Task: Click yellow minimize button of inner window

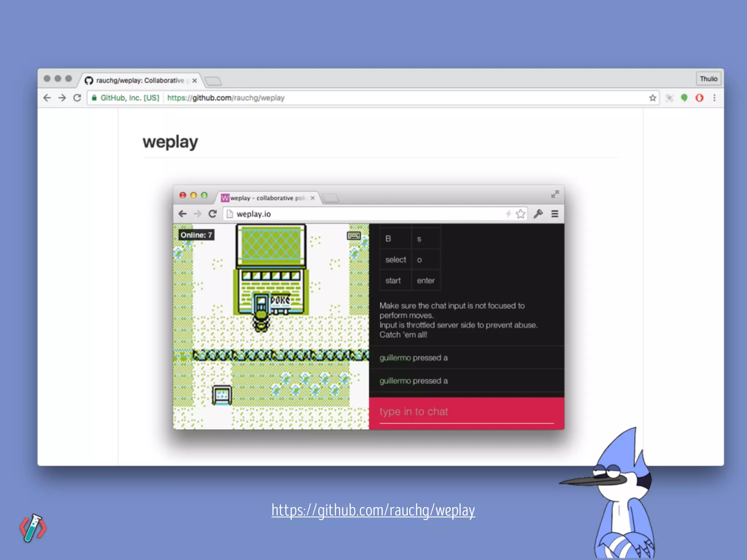Action: (x=194, y=195)
